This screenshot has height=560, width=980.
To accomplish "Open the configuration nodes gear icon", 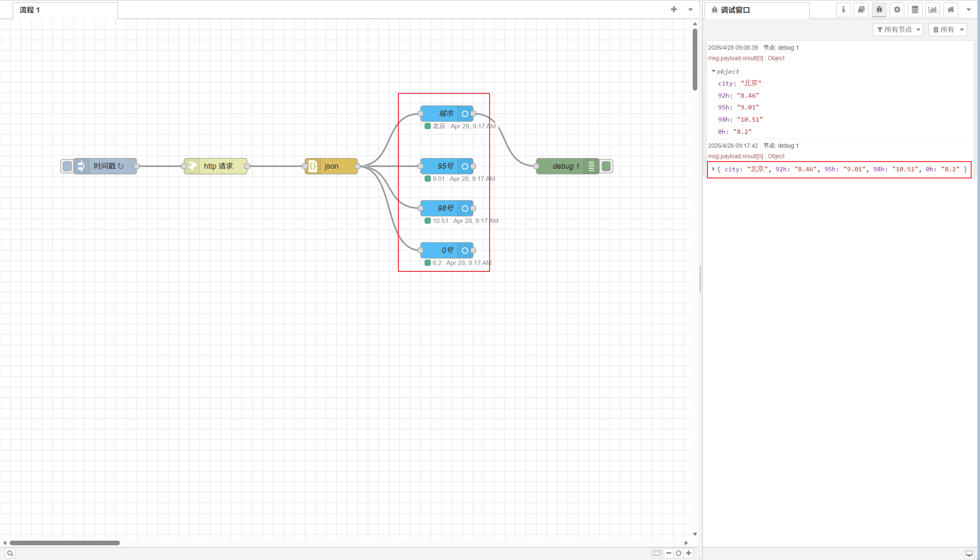I will pyautogui.click(x=897, y=10).
